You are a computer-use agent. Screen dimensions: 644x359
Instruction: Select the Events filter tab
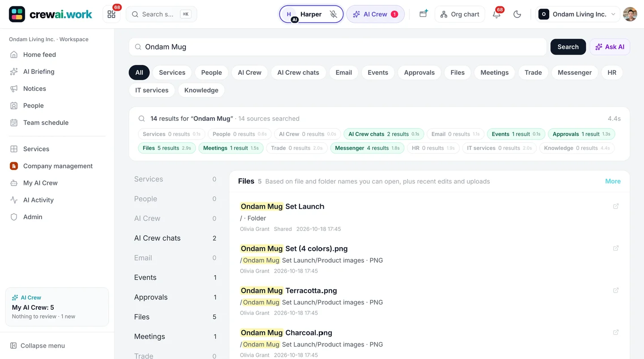[x=378, y=73]
